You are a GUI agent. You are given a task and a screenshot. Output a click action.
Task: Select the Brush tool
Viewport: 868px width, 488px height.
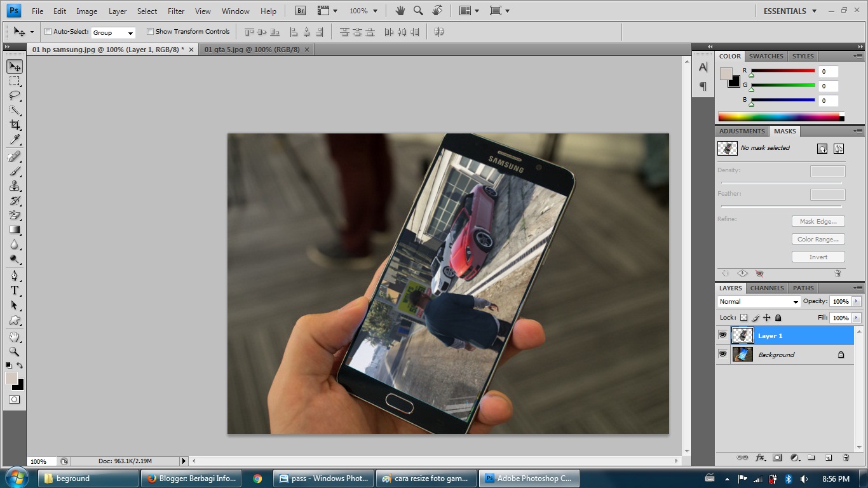pyautogui.click(x=15, y=172)
